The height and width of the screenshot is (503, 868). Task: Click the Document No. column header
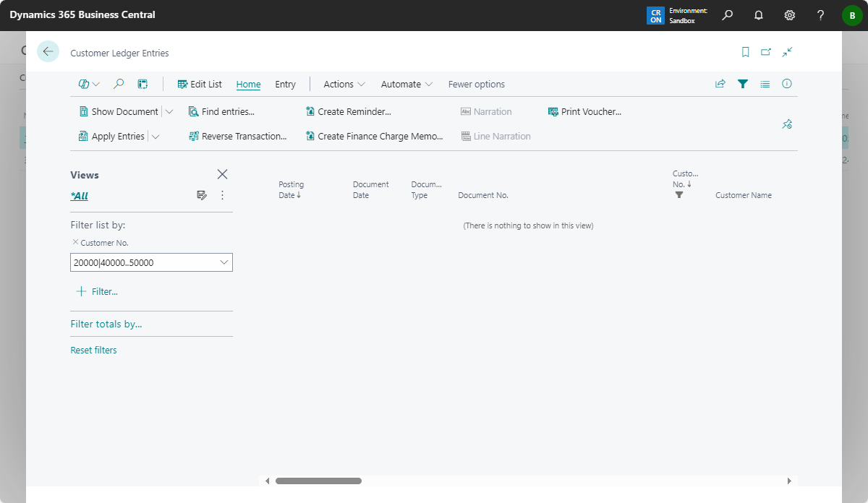coord(483,195)
